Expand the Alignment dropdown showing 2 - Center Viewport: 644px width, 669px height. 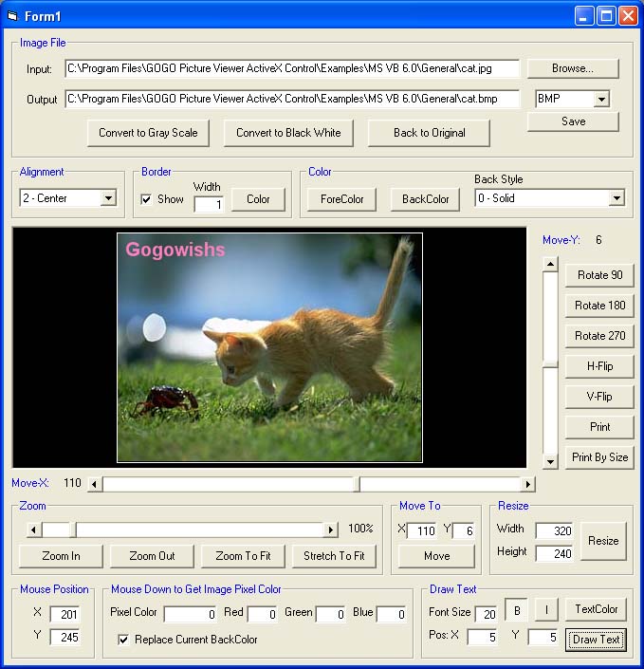tap(108, 198)
